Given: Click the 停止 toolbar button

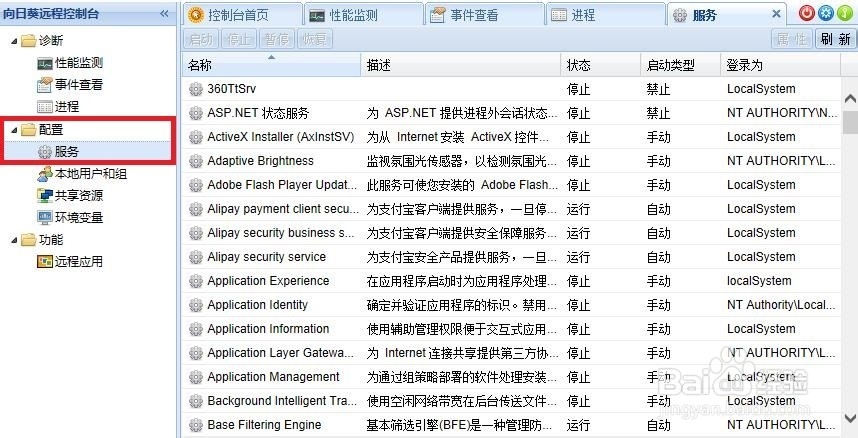Looking at the screenshot, I should pos(239,39).
